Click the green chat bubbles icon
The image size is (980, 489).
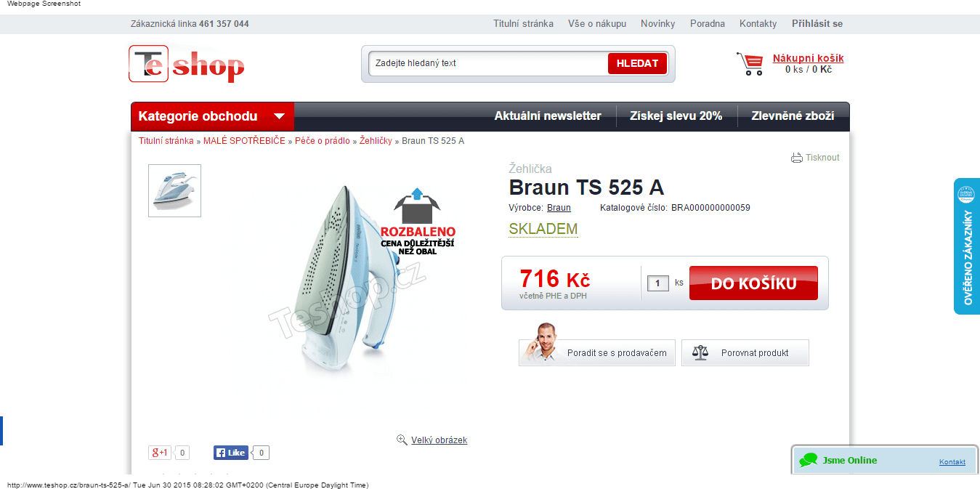coord(809,460)
